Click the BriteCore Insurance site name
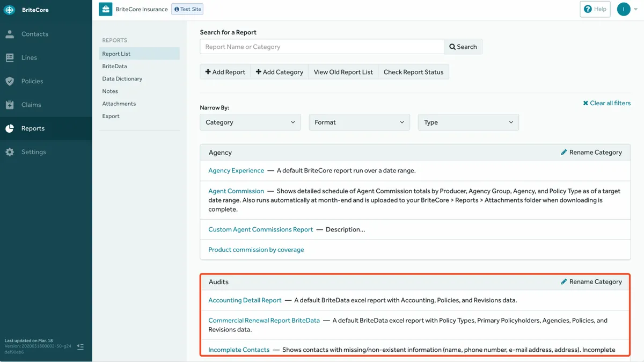This screenshot has width=644, height=362. pyautogui.click(x=142, y=9)
